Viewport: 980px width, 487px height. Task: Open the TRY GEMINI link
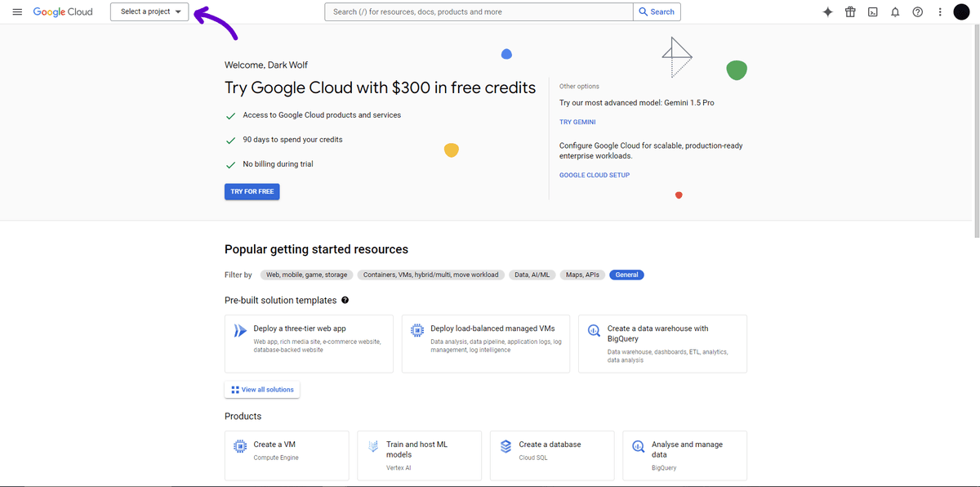pos(577,122)
